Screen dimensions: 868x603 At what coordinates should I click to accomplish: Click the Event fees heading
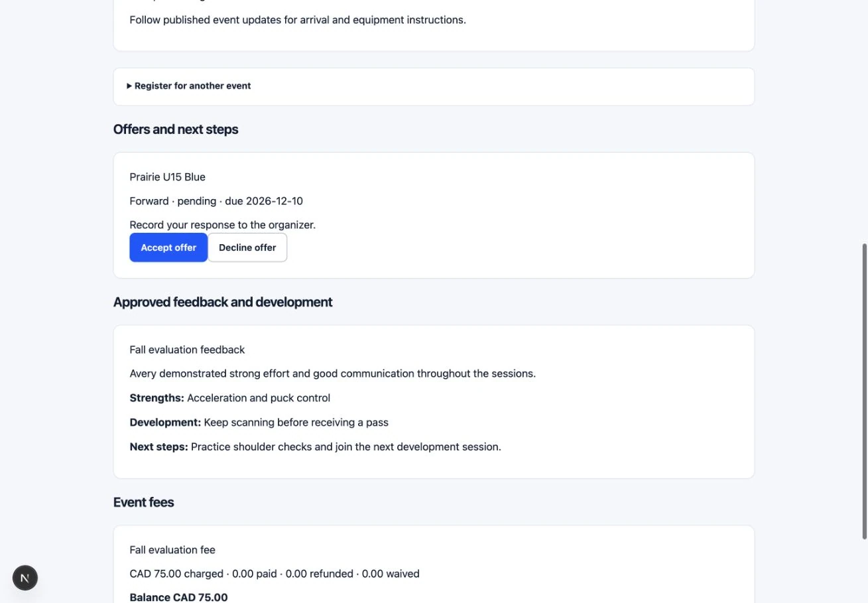[144, 502]
